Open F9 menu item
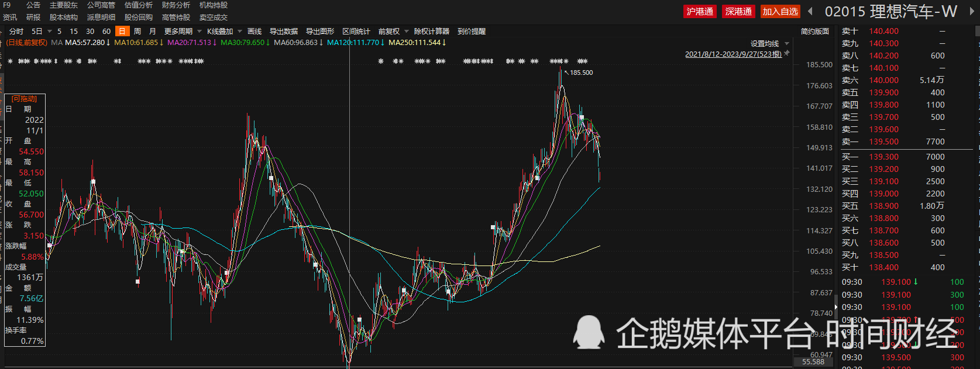The width and height of the screenshot is (980, 369). point(7,5)
